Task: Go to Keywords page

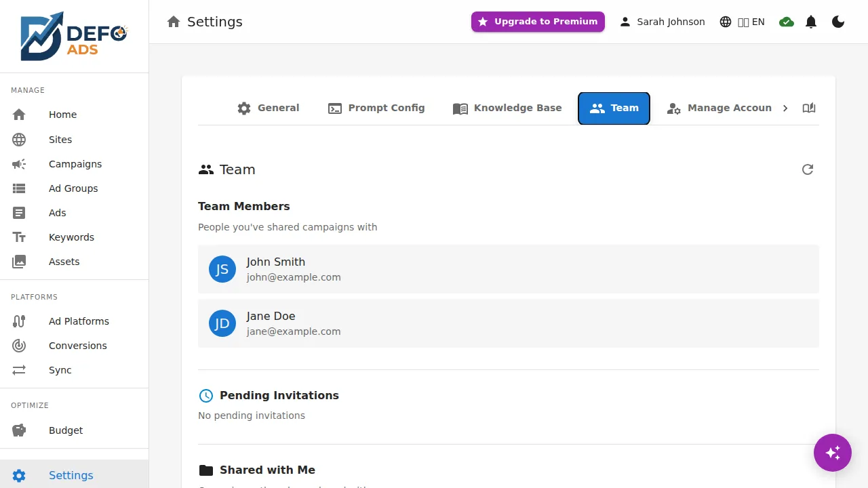Action: 74,237
